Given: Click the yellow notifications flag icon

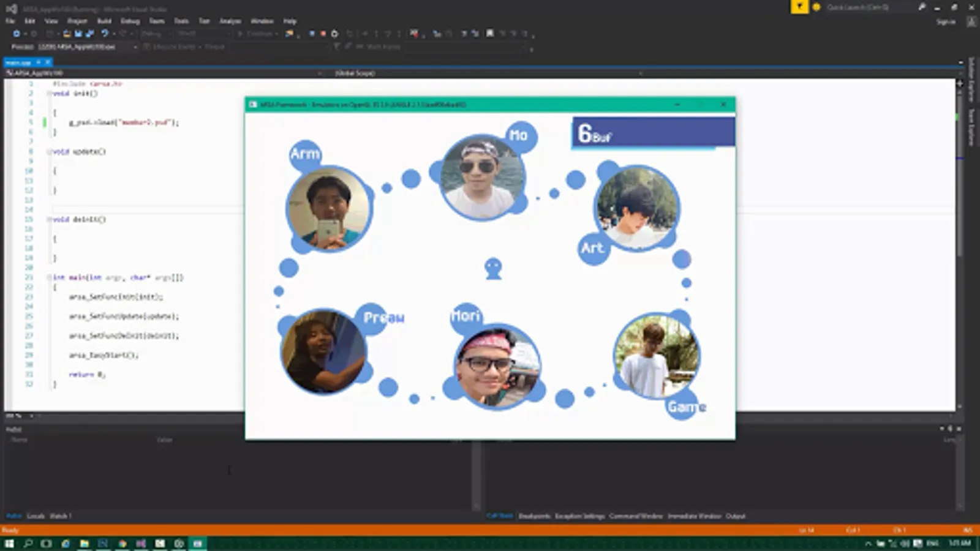Looking at the screenshot, I should coord(799,7).
